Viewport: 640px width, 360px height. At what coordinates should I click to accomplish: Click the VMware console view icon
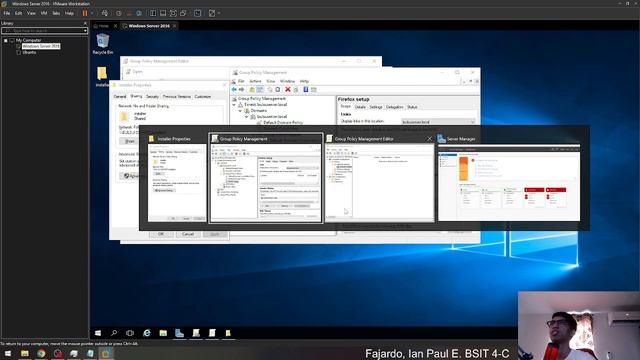coord(198,13)
